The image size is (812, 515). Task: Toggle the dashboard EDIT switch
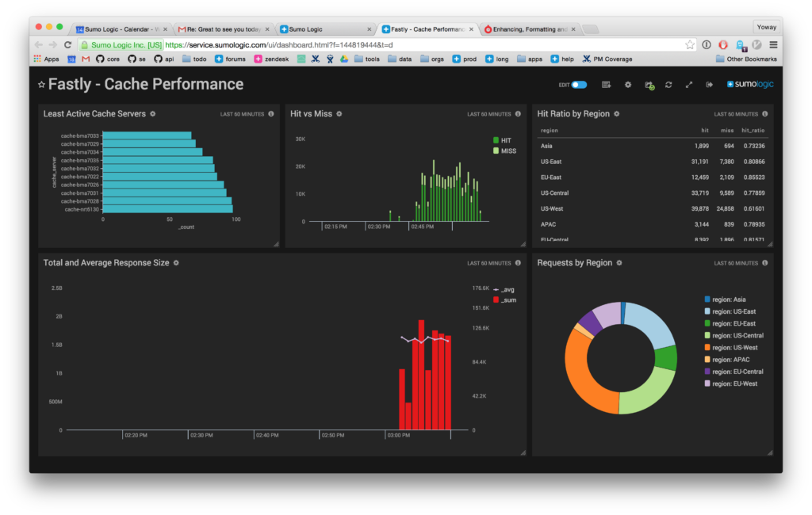pos(579,85)
